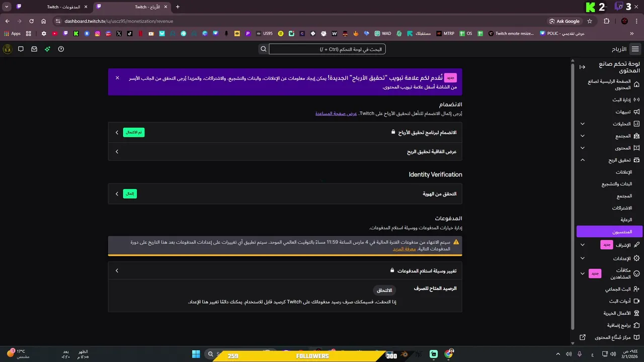Screen dimensions: 644x362
Task: Open الإعلانات under monetization
Action: [x=624, y=172]
